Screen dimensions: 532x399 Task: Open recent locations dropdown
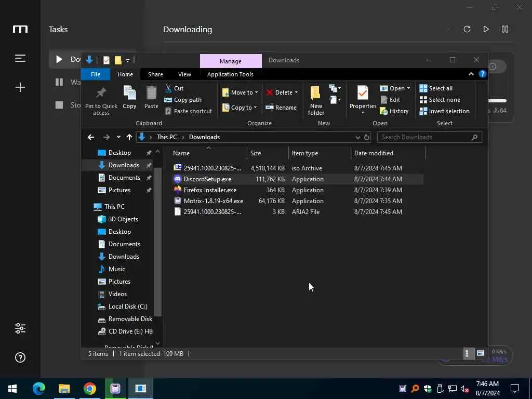pyautogui.click(x=118, y=137)
